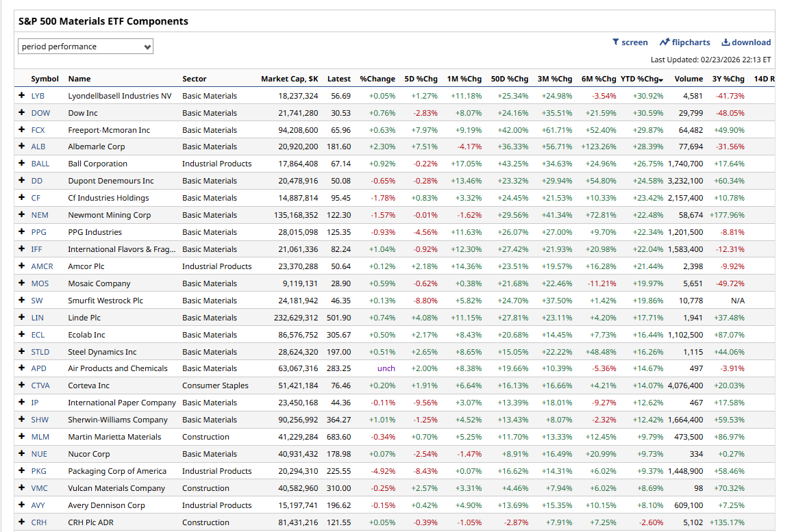Click plus icon beside BALL
Viewport: 794px width, 532px height.
[22, 164]
